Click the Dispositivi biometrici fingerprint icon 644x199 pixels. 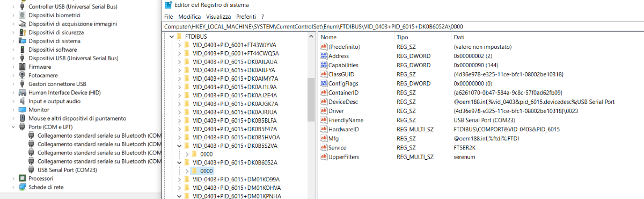22,15
